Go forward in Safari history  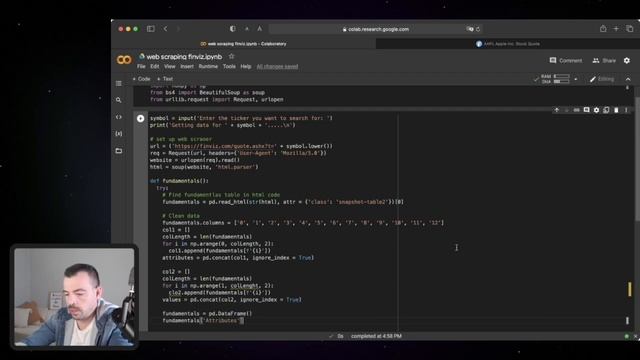178,29
